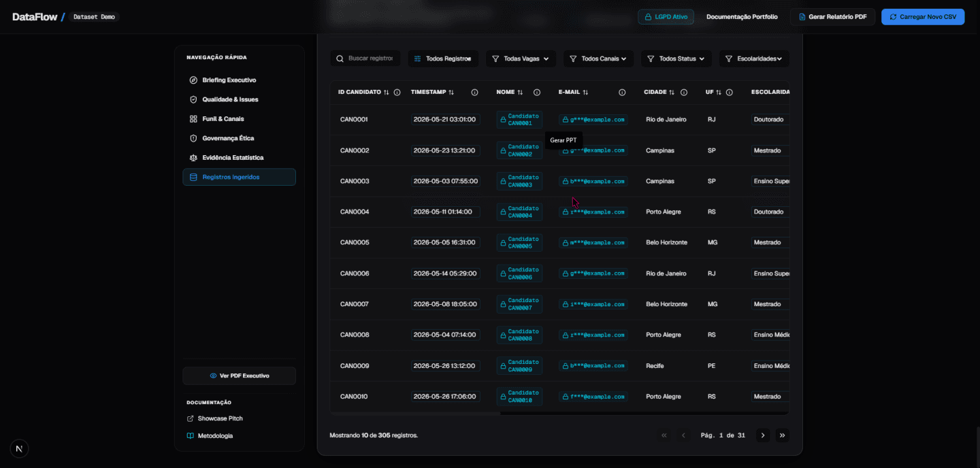980x468 pixels.
Task: Click timestamp 2026-05-23 13:21:00
Action: click(x=446, y=150)
